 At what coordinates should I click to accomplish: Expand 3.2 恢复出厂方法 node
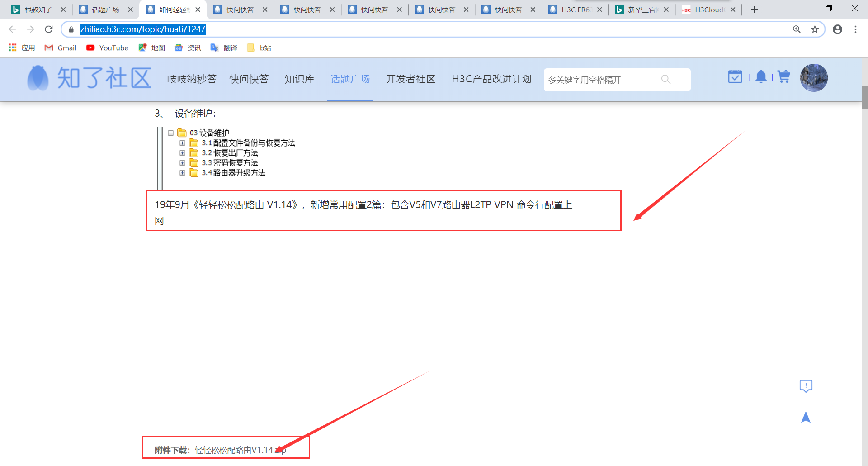pyautogui.click(x=182, y=153)
